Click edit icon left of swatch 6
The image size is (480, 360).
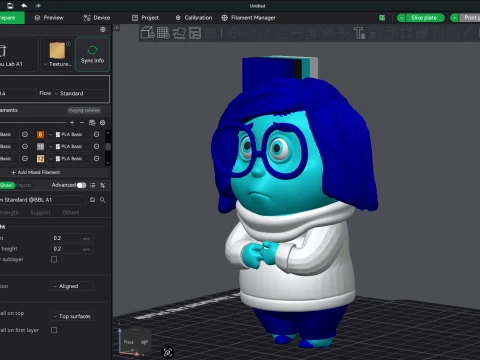25,134
